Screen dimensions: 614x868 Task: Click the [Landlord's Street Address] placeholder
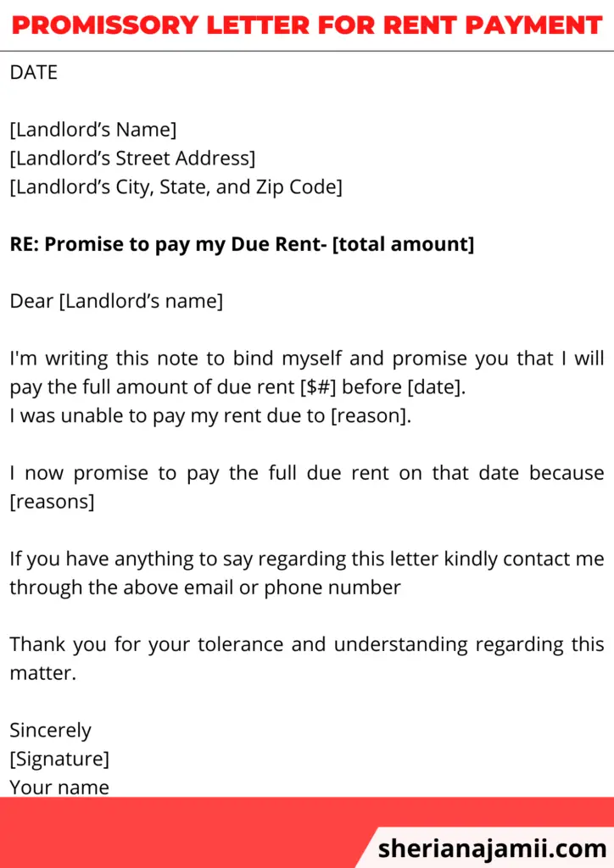[133, 159]
